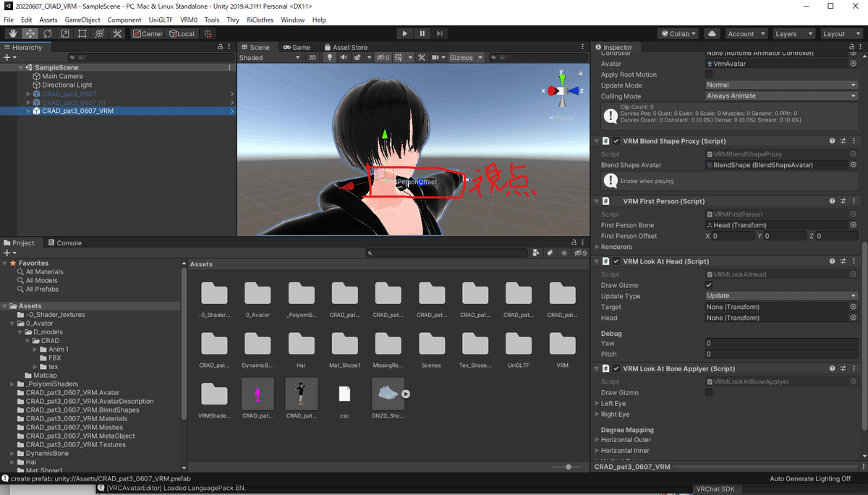868x495 pixels.
Task: Open the Update Type dropdown
Action: 781,296
